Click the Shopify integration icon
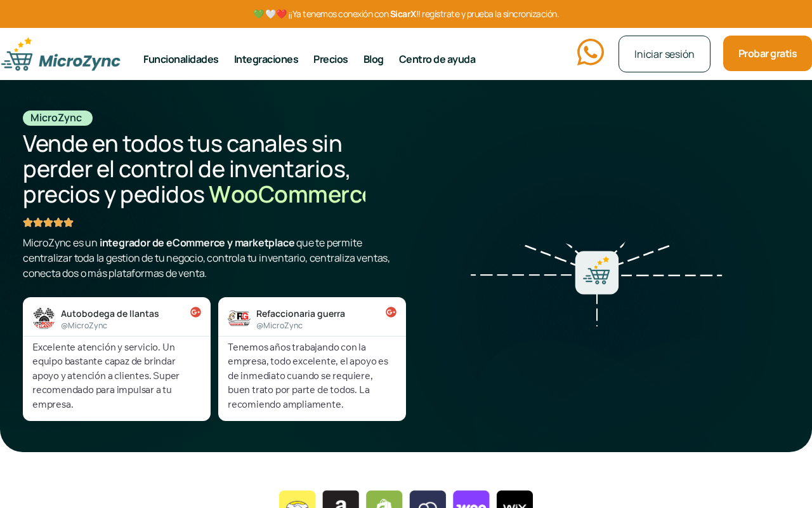The width and height of the screenshot is (812, 508). coord(384,499)
